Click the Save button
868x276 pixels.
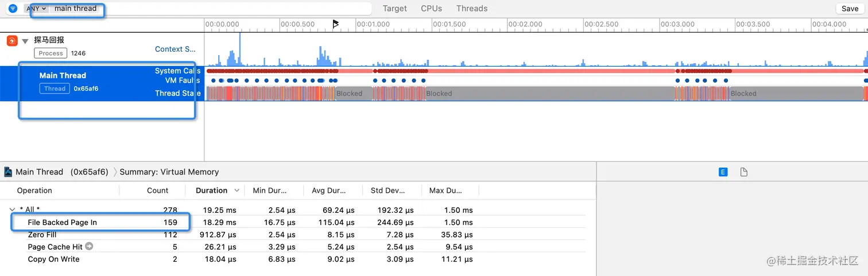850,9
